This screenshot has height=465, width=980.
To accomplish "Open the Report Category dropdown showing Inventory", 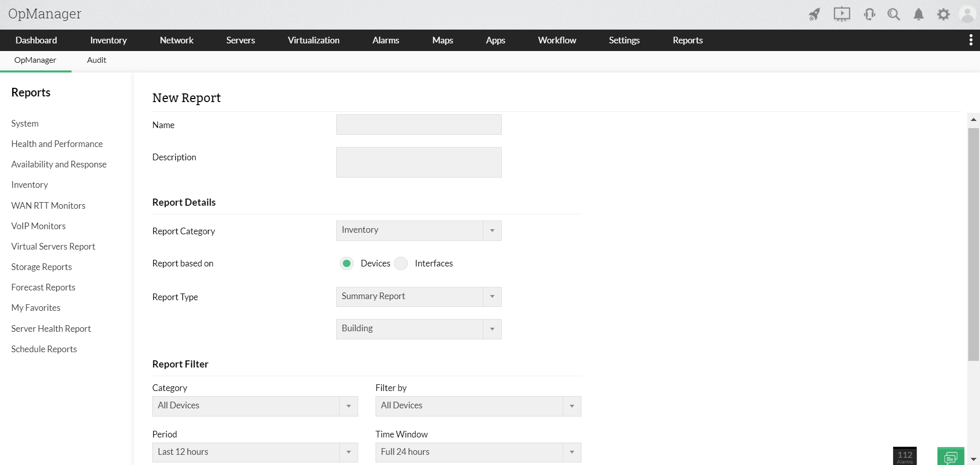I will click(x=419, y=231).
